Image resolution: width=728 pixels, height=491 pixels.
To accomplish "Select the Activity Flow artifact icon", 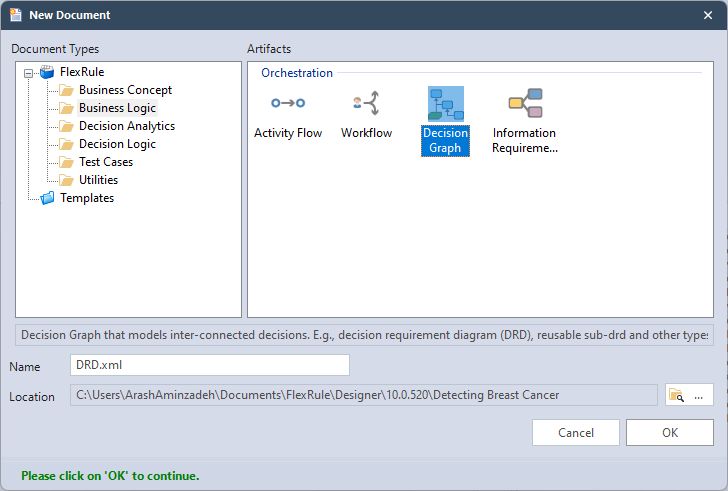I will pyautogui.click(x=288, y=103).
